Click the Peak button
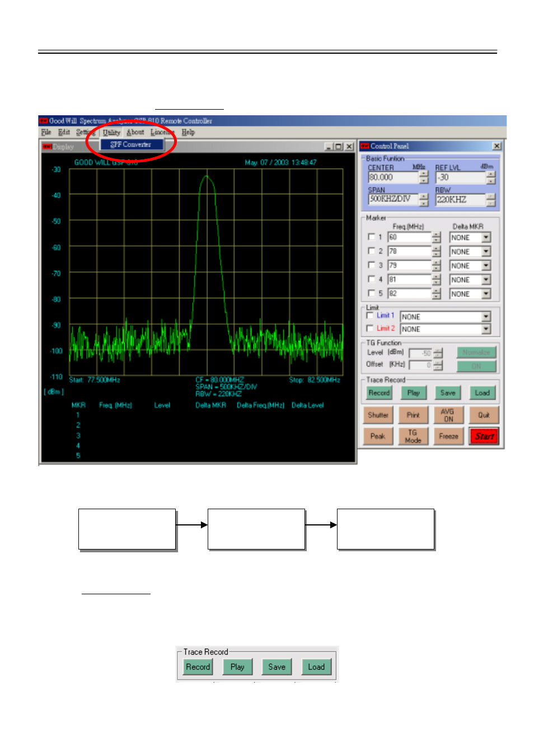Viewport: 534px width, 756px height. (x=378, y=436)
